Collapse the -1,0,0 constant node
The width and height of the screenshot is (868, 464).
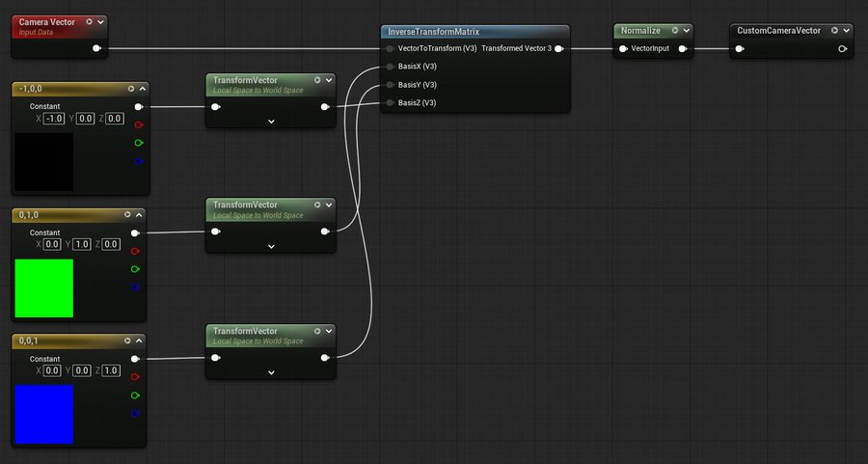[x=140, y=89]
